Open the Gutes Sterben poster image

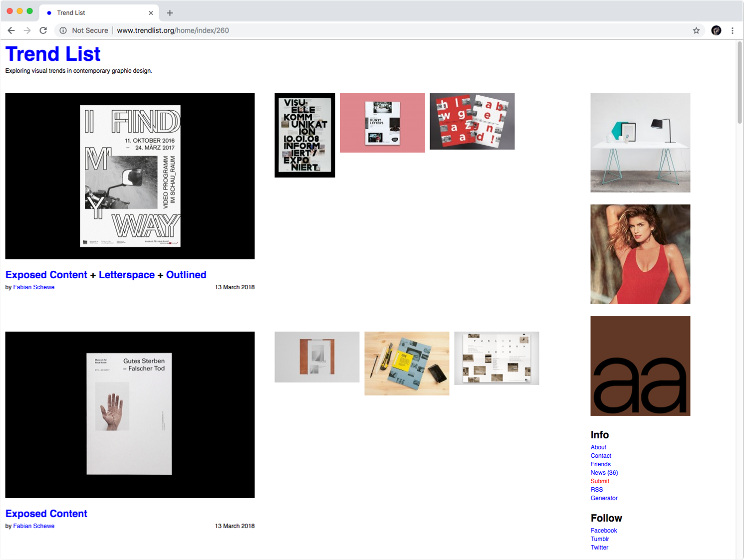tap(130, 415)
